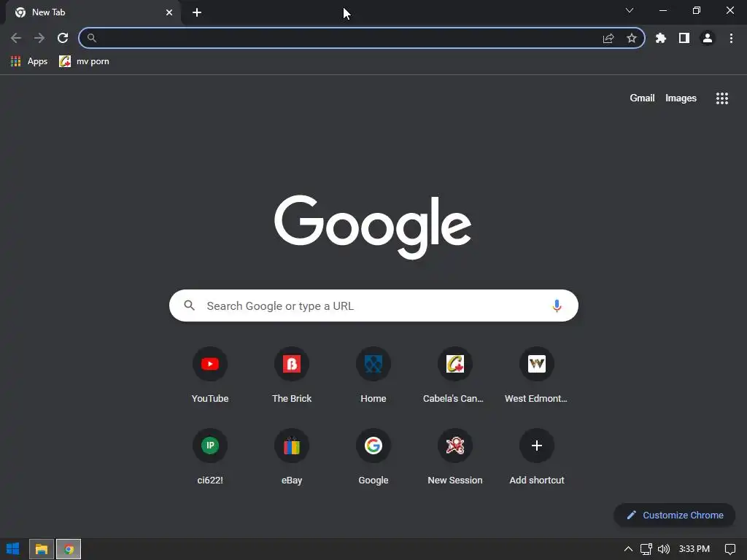Click the browser forward arrow
This screenshot has width=747, height=560.
tap(39, 38)
